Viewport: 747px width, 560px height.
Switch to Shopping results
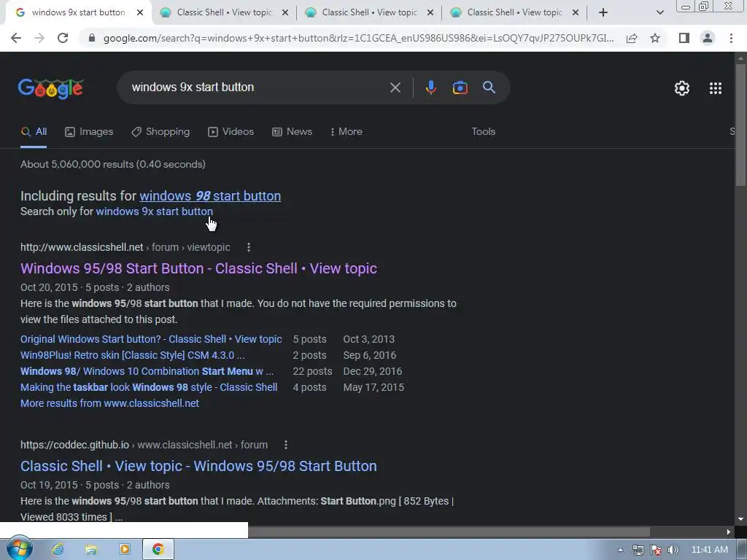pyautogui.click(x=160, y=132)
